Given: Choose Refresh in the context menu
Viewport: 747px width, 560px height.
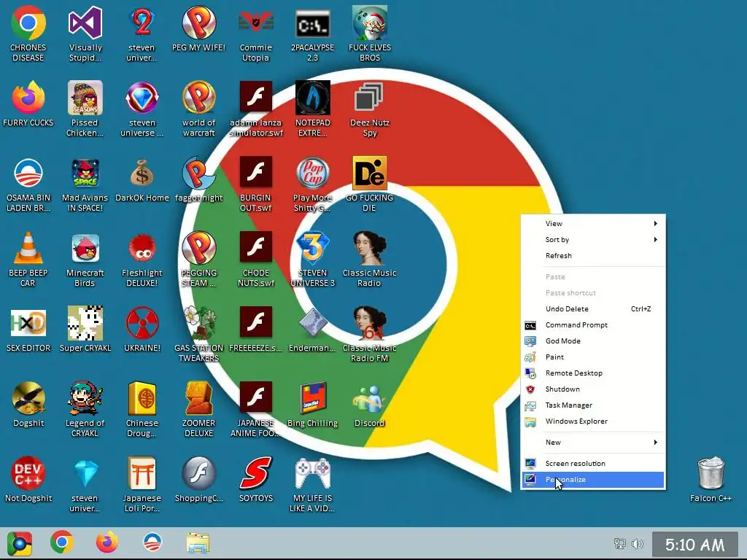Looking at the screenshot, I should tap(593, 256).
